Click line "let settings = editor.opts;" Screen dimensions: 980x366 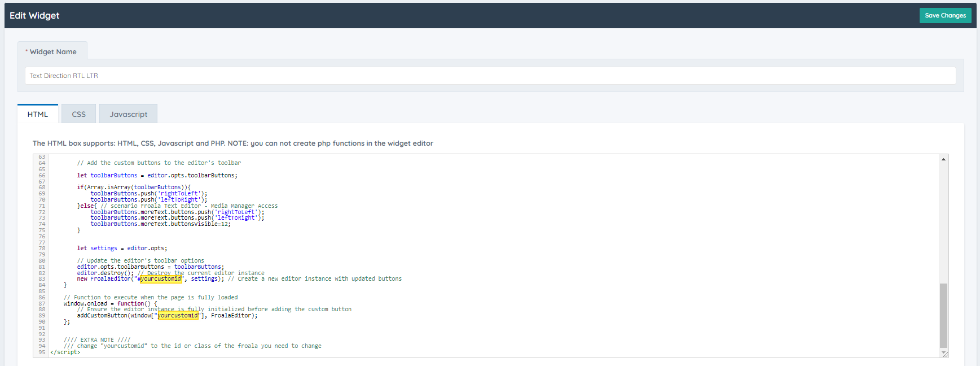(122, 248)
